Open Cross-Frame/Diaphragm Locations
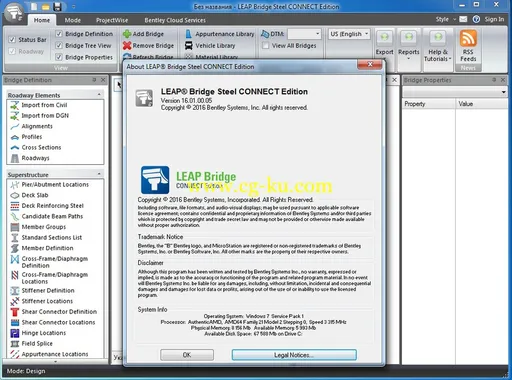 pos(55,278)
